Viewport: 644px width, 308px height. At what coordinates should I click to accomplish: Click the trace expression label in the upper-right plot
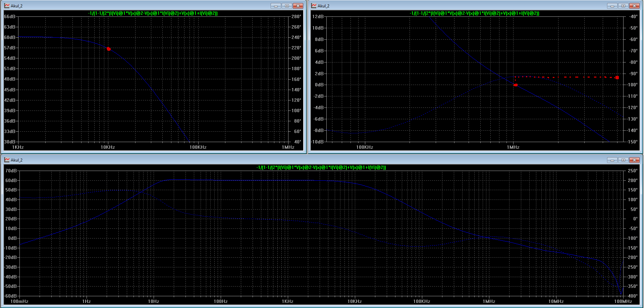[475, 13]
